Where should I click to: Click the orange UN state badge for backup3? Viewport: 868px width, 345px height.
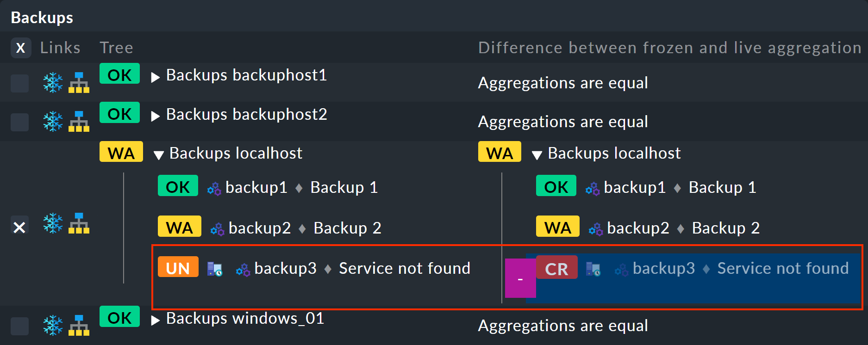coord(178,267)
